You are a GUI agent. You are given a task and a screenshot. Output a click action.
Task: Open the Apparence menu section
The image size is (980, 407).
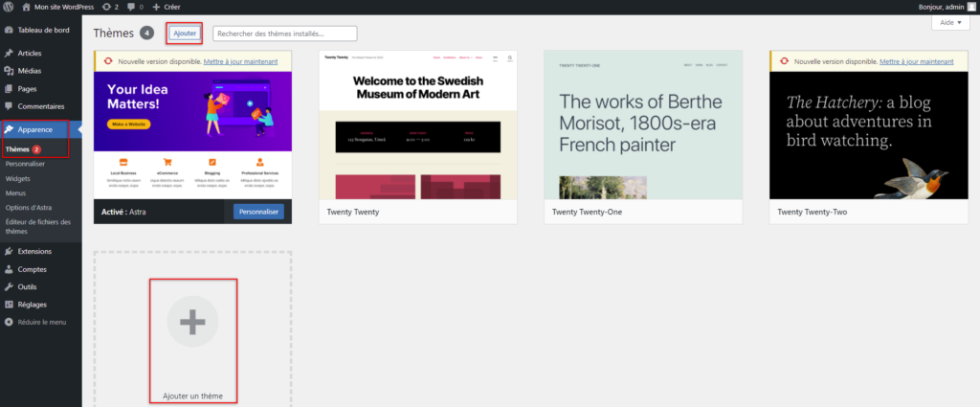pos(34,129)
